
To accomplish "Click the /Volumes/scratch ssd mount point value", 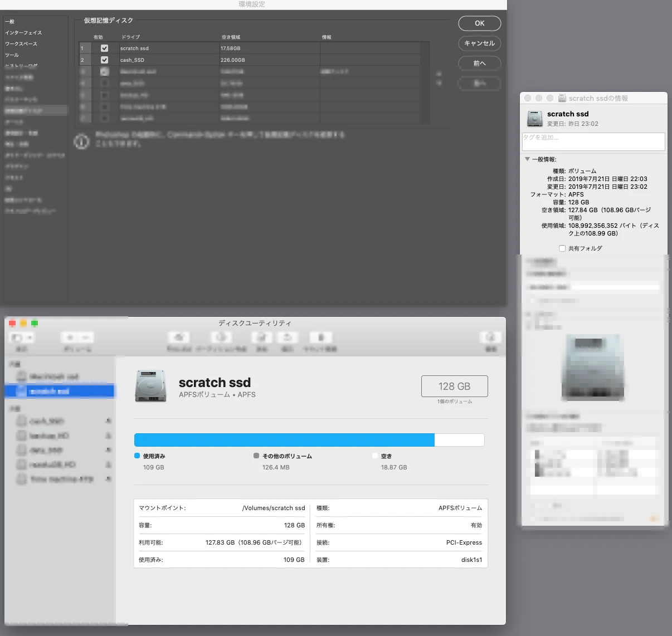I will 274,508.
